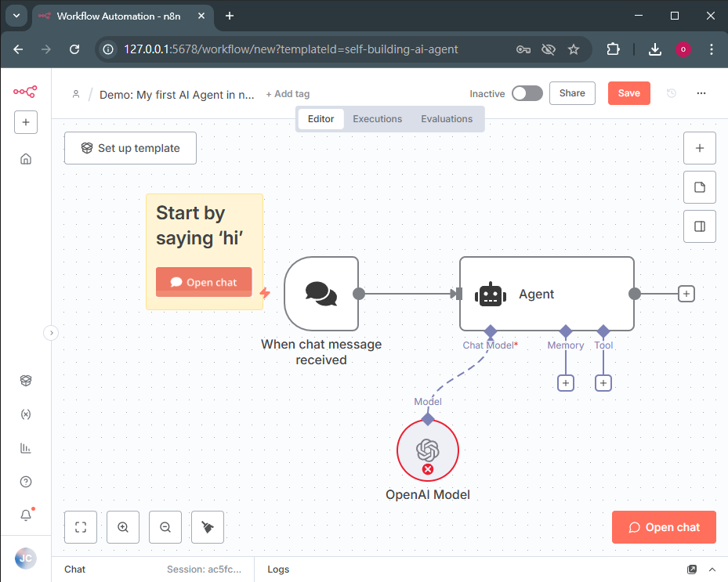728x582 pixels.
Task: Click Open chat on the sticky note
Action: [x=204, y=282]
